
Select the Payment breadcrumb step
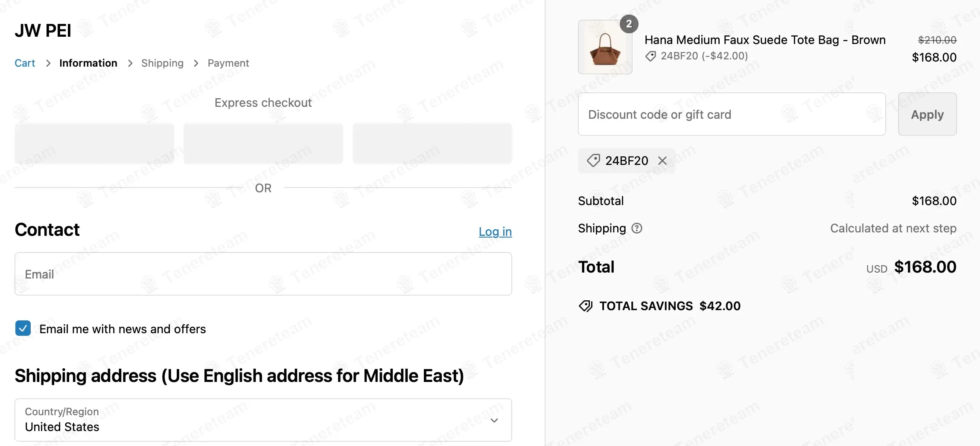(228, 63)
